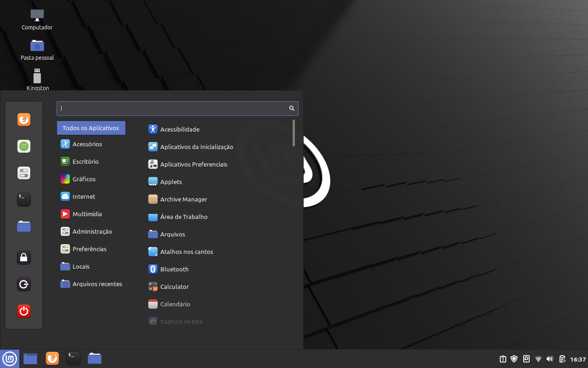Open the clipboard alert tray icon

click(503, 359)
